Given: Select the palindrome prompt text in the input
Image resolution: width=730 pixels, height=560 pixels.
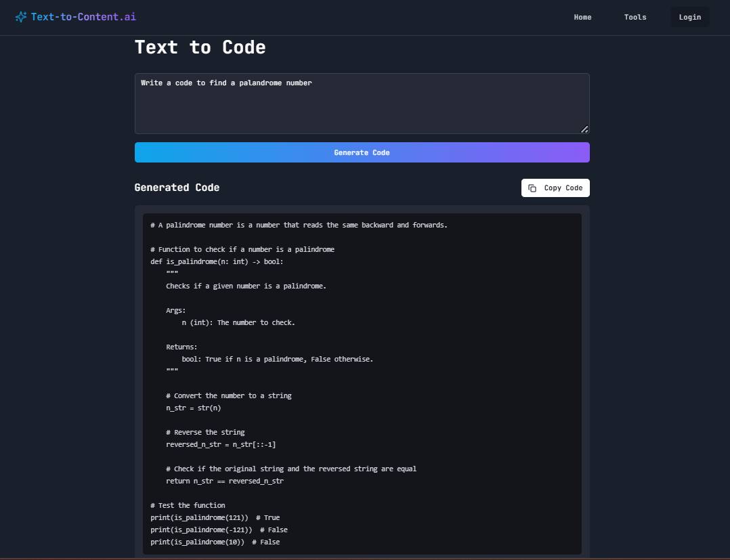Looking at the screenshot, I should click(x=226, y=83).
